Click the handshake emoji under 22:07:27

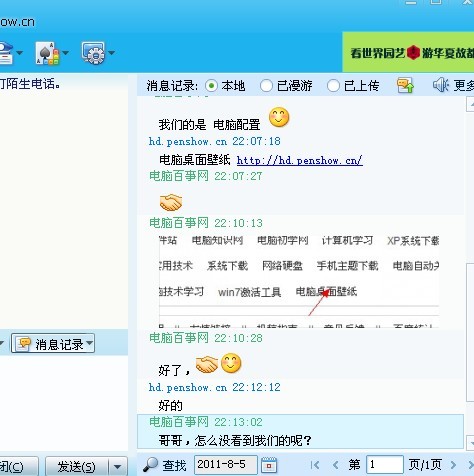[x=171, y=202]
